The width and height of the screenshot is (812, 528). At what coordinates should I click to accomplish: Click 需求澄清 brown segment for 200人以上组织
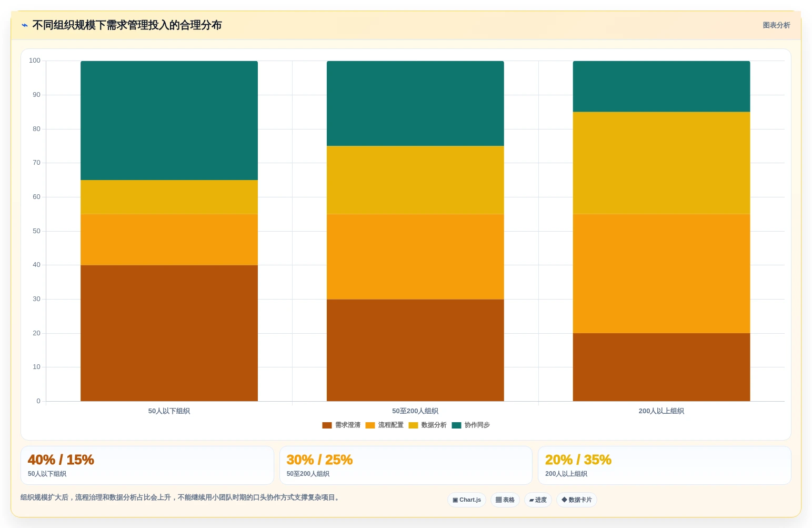(661, 367)
